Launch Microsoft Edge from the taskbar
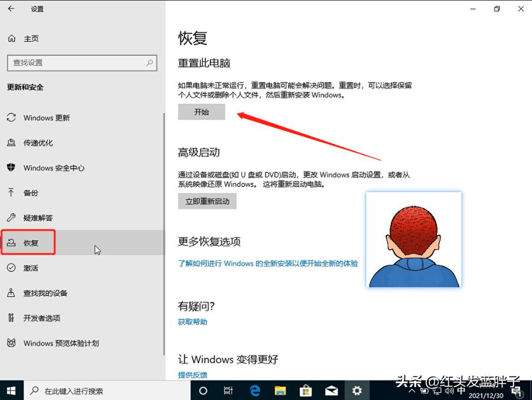 point(255,391)
